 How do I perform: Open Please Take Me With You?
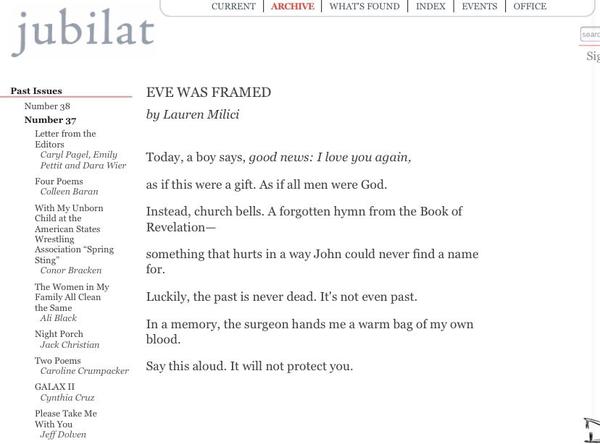click(x=66, y=418)
